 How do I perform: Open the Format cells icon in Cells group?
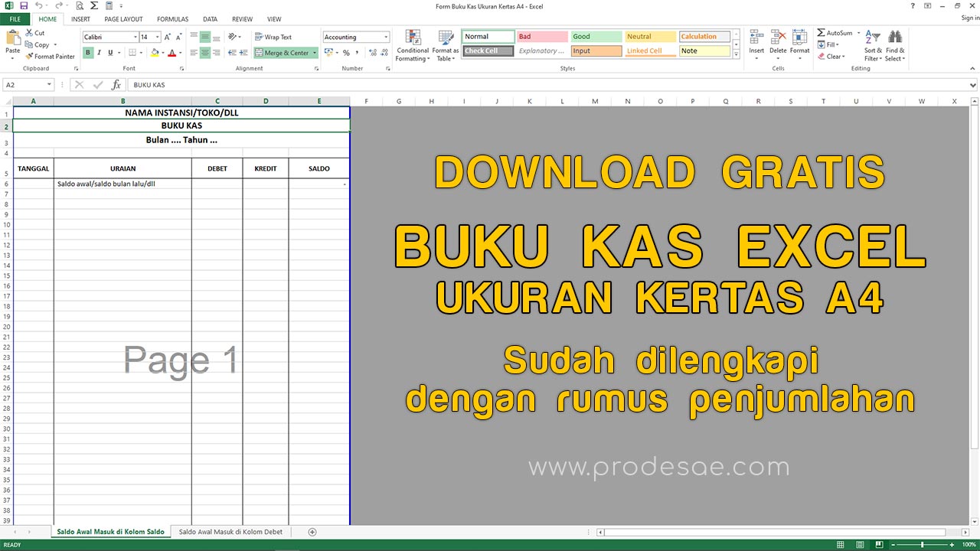799,37
